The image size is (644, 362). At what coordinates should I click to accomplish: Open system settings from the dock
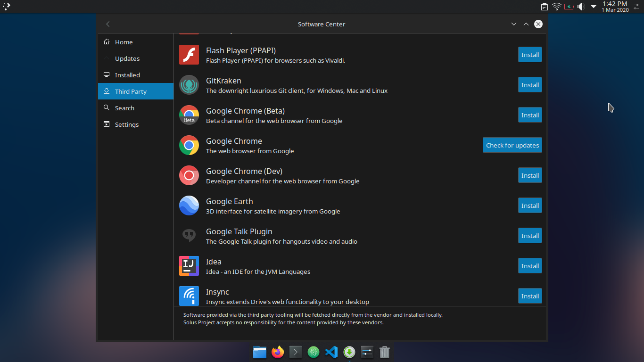point(367,352)
